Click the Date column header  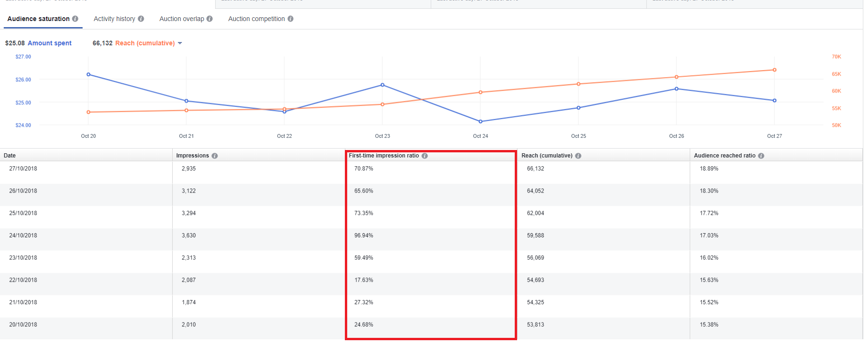[x=10, y=156]
